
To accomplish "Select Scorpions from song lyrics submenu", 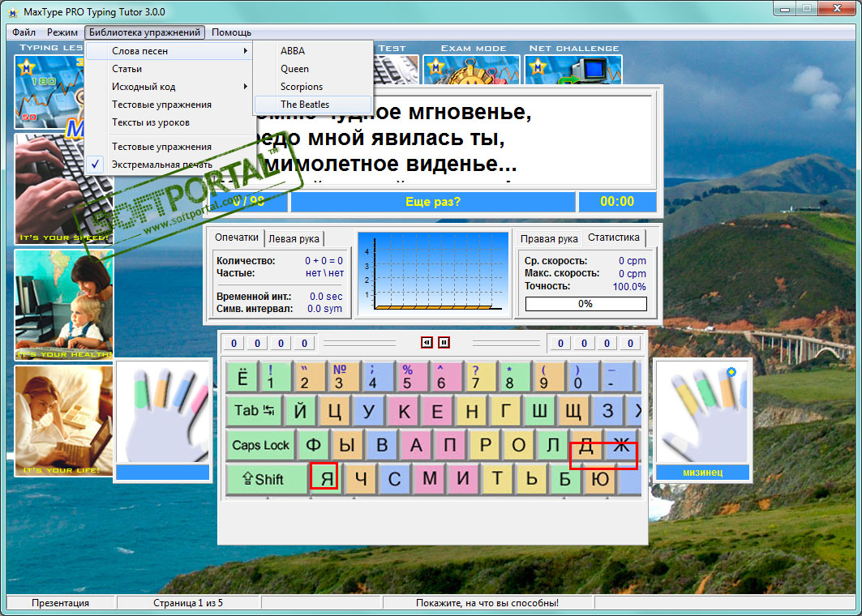I will click(313, 86).
